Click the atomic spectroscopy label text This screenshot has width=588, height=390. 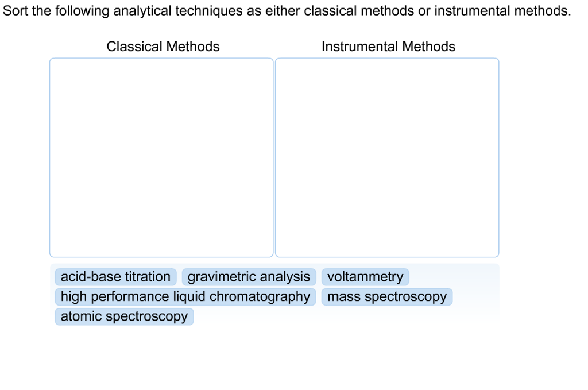tap(123, 316)
